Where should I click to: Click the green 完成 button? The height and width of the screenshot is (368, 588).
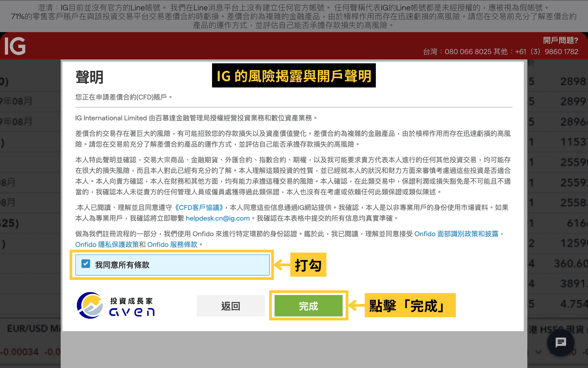308,306
